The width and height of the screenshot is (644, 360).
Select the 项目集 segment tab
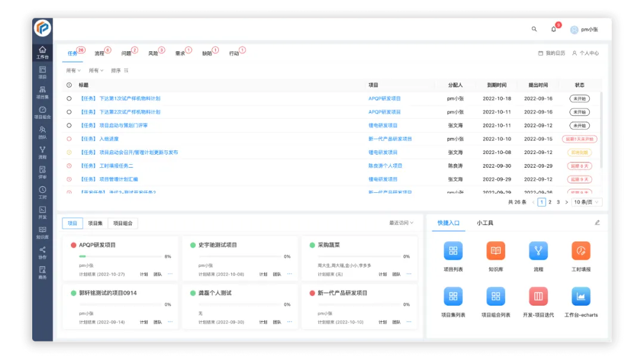tap(95, 223)
